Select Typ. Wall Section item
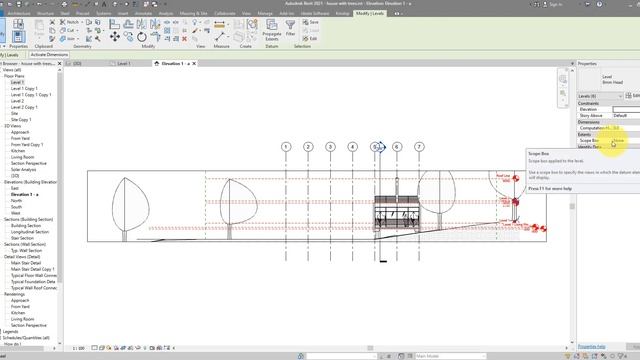 pos(26,251)
